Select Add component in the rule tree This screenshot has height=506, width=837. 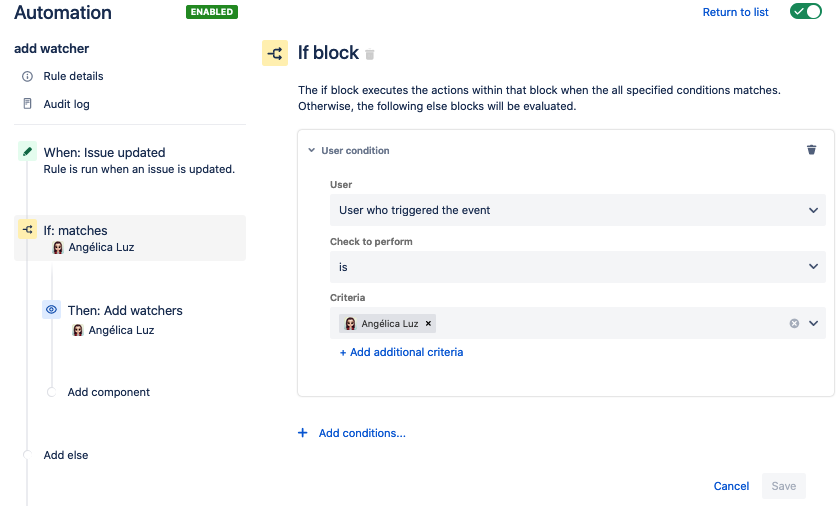[108, 392]
